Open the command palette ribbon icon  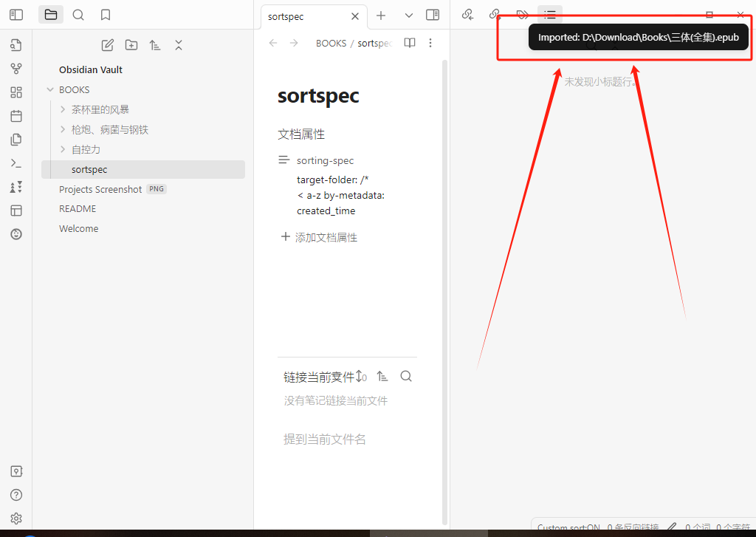pyautogui.click(x=16, y=163)
